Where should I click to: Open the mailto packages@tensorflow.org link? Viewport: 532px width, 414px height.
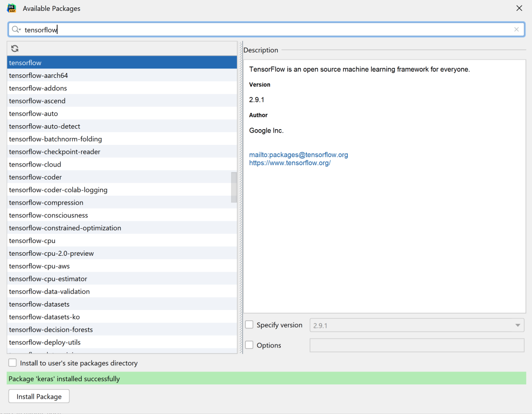(298, 155)
